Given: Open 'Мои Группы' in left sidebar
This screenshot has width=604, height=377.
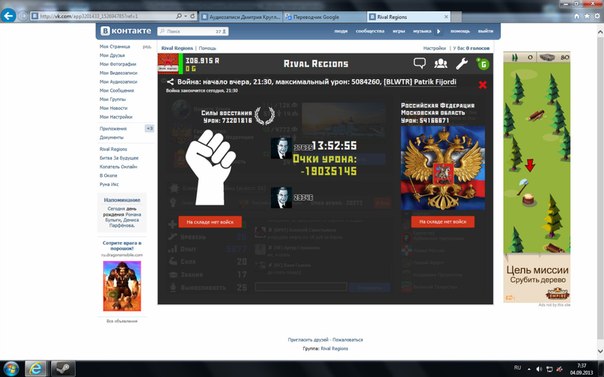Looking at the screenshot, I should coord(112,100).
